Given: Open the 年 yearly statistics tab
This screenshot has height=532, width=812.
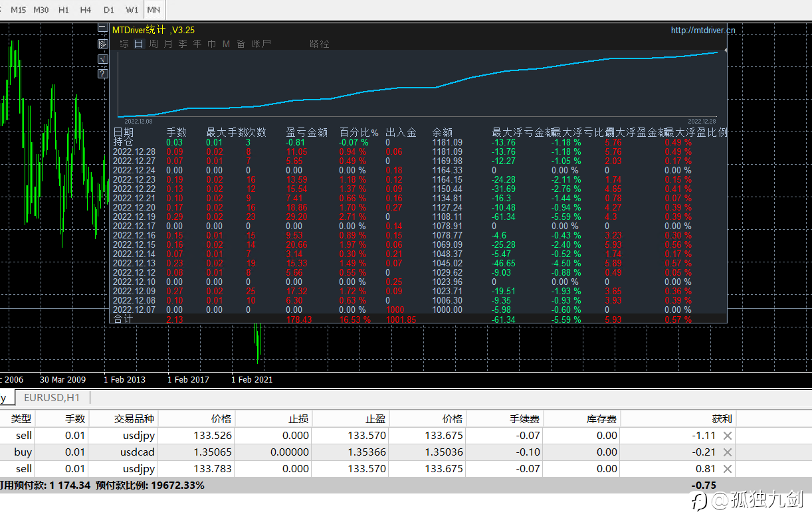Looking at the screenshot, I should click(x=197, y=44).
